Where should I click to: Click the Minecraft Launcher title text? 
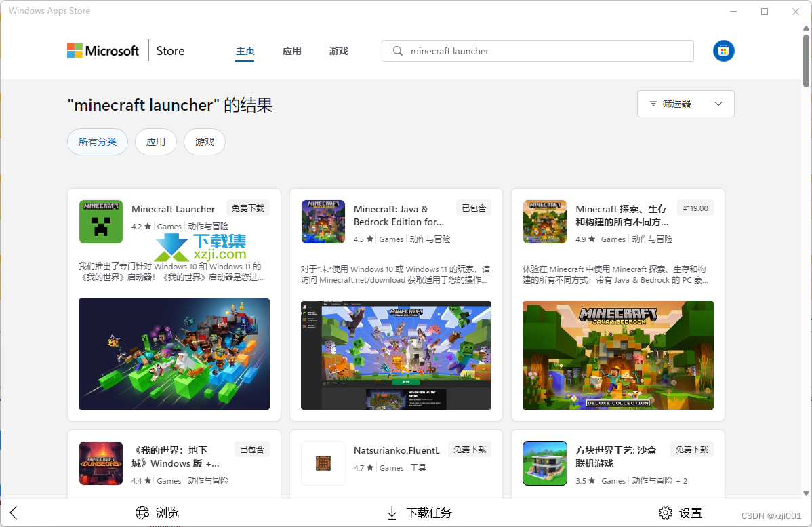coord(173,209)
